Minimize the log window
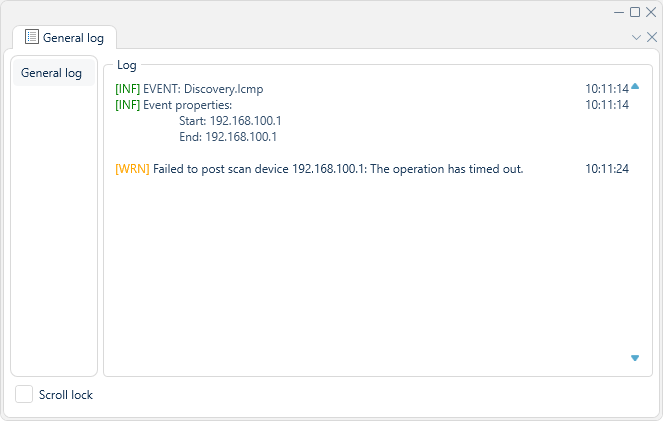Viewport: 663px width, 421px height. tap(619, 12)
